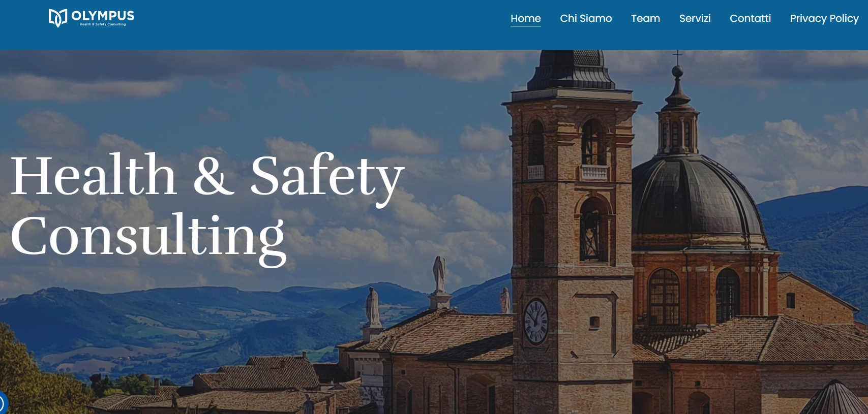Click the cross atop the dome lantern
The image size is (868, 414).
click(x=677, y=56)
